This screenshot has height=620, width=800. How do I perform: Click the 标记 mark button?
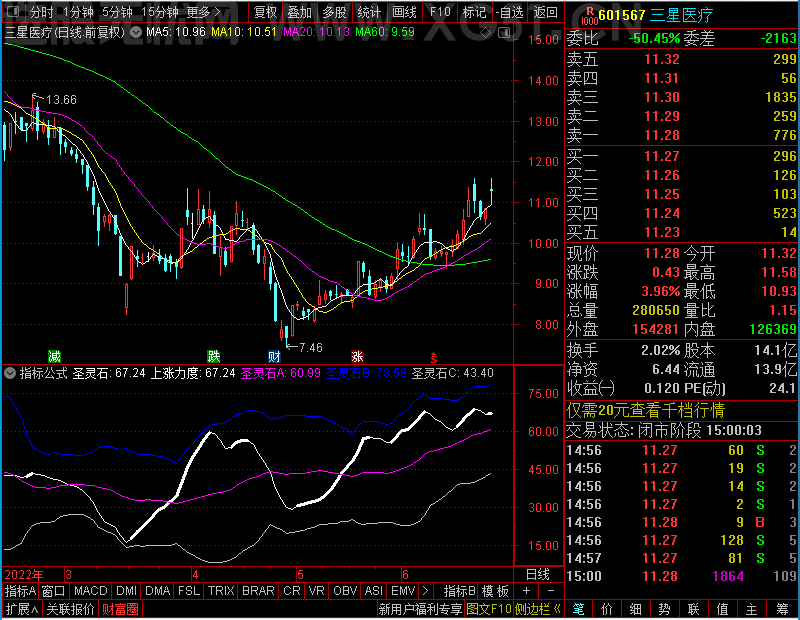(x=474, y=12)
